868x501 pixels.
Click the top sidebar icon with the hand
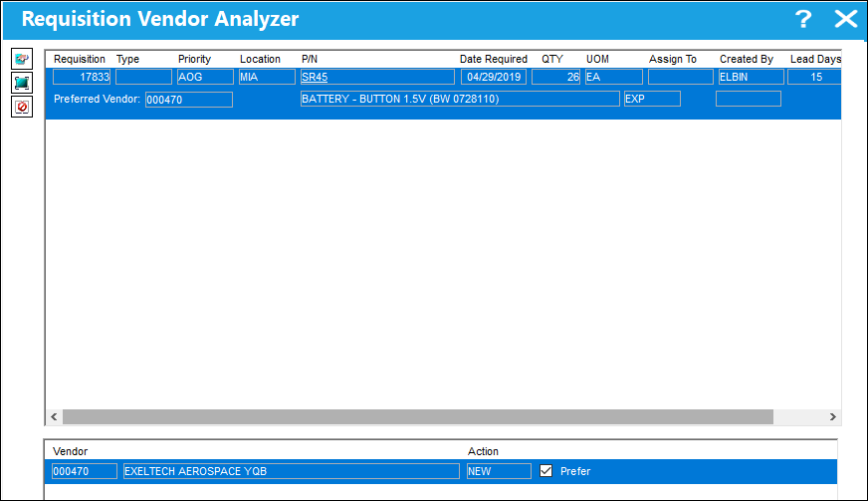tap(22, 59)
